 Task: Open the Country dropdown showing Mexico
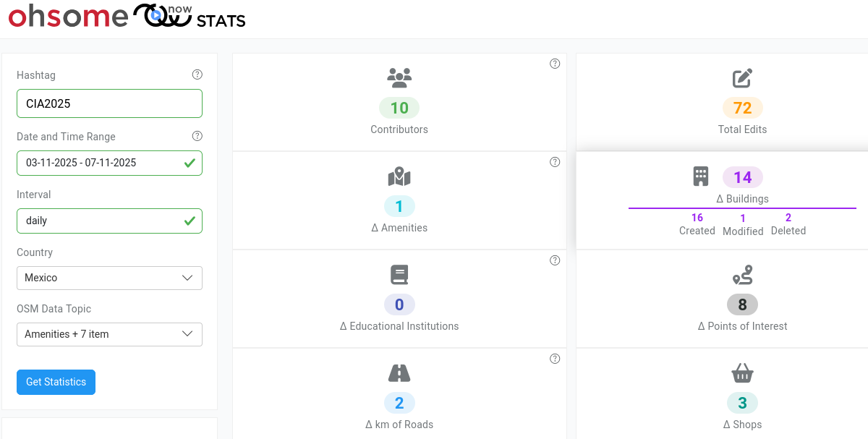click(x=109, y=278)
